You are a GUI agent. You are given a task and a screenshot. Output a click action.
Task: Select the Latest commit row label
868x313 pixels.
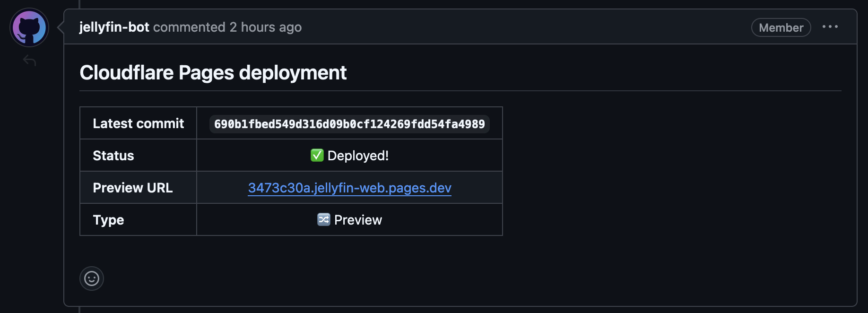click(x=138, y=123)
